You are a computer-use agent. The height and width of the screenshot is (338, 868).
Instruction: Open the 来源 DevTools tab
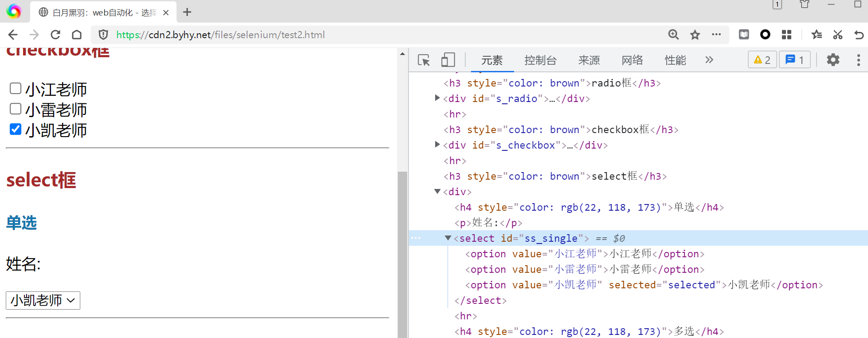click(x=589, y=60)
